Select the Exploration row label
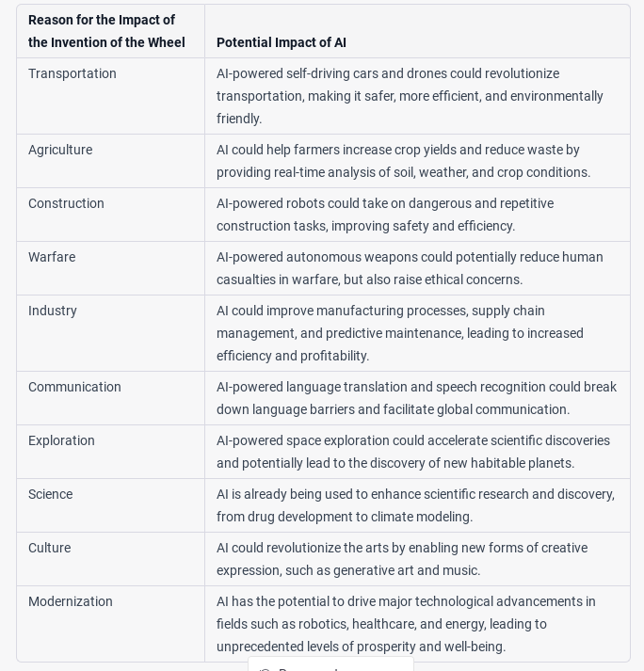The height and width of the screenshot is (671, 644). [x=61, y=440]
